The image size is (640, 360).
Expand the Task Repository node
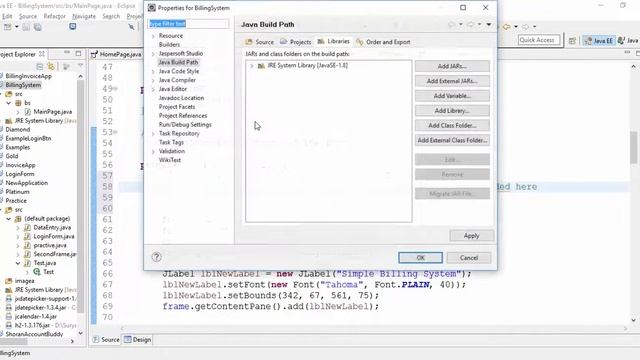[x=153, y=134]
